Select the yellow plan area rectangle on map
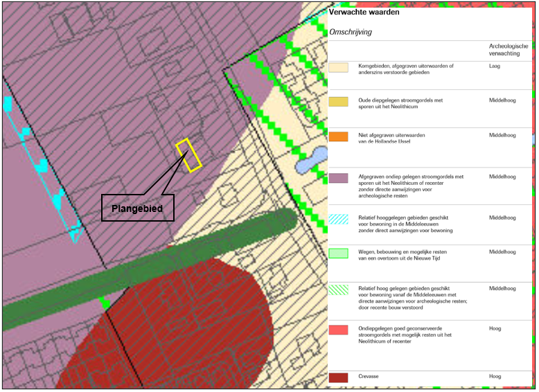 click(x=188, y=155)
